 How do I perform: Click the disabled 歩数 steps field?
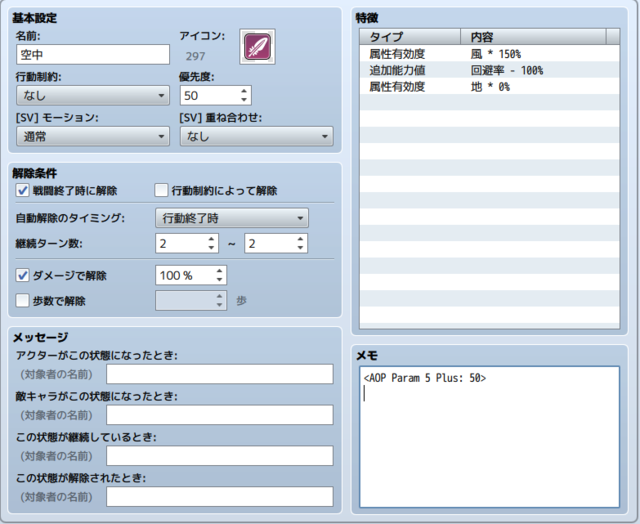click(191, 301)
